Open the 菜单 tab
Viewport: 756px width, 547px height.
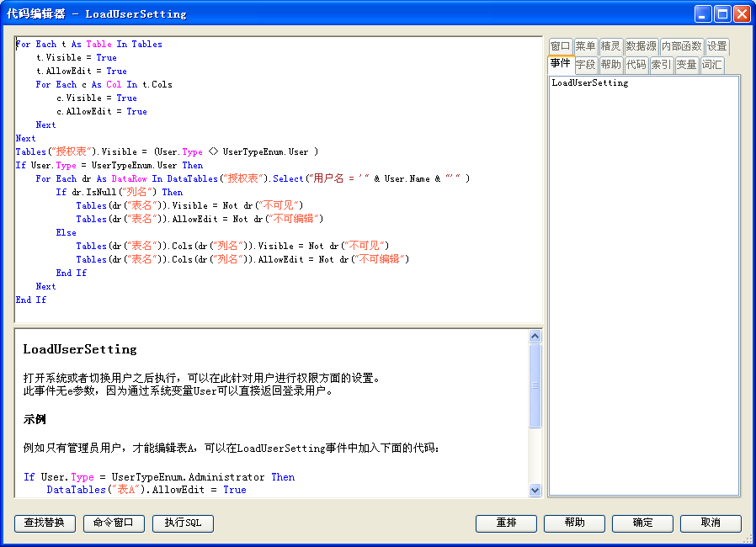pos(585,46)
